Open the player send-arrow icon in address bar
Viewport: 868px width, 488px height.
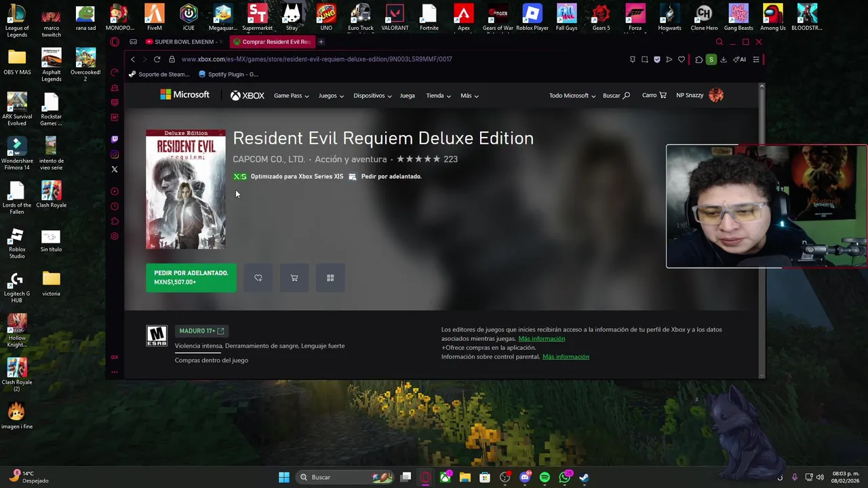click(x=669, y=60)
